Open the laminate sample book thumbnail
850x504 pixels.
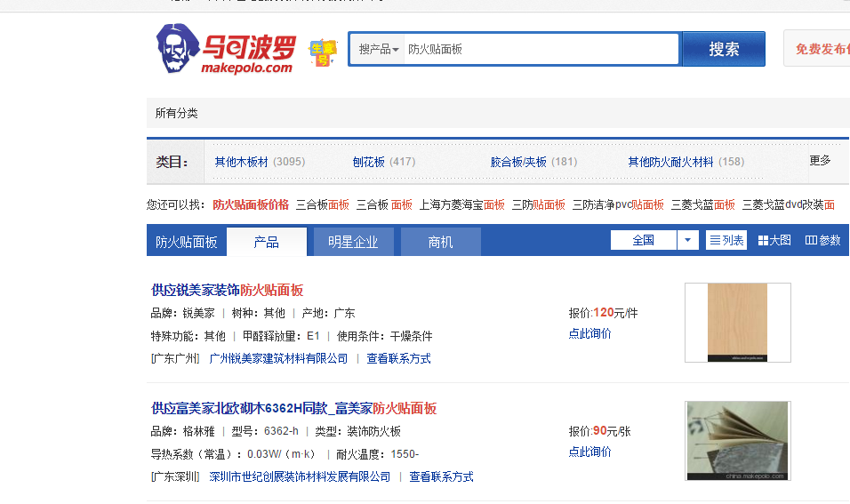738,441
